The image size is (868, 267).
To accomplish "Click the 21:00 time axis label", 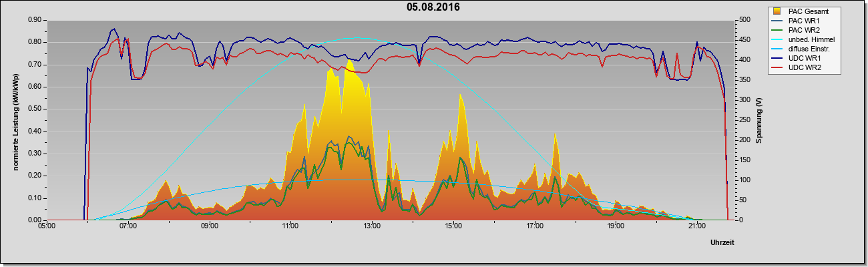I will 696,227.
